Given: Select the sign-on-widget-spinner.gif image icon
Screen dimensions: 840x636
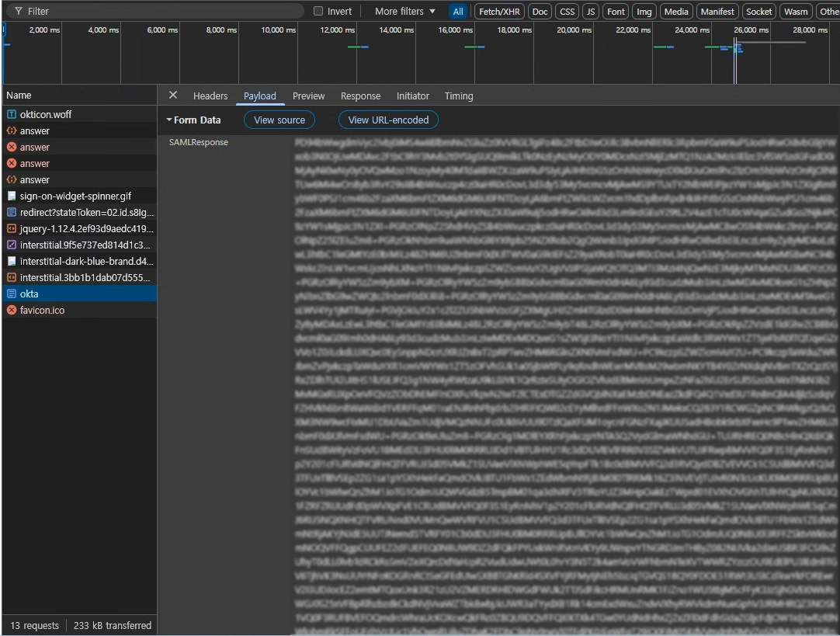Looking at the screenshot, I should pos(11,196).
